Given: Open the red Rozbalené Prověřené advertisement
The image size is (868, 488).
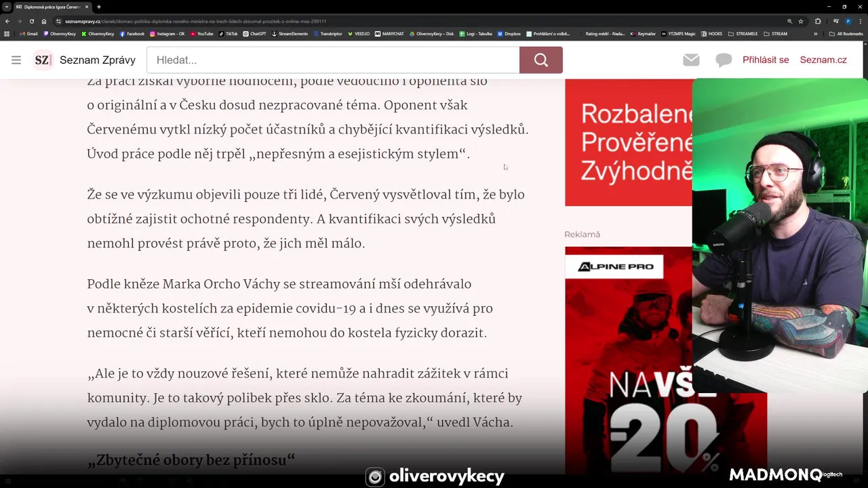Looking at the screenshot, I should point(628,142).
